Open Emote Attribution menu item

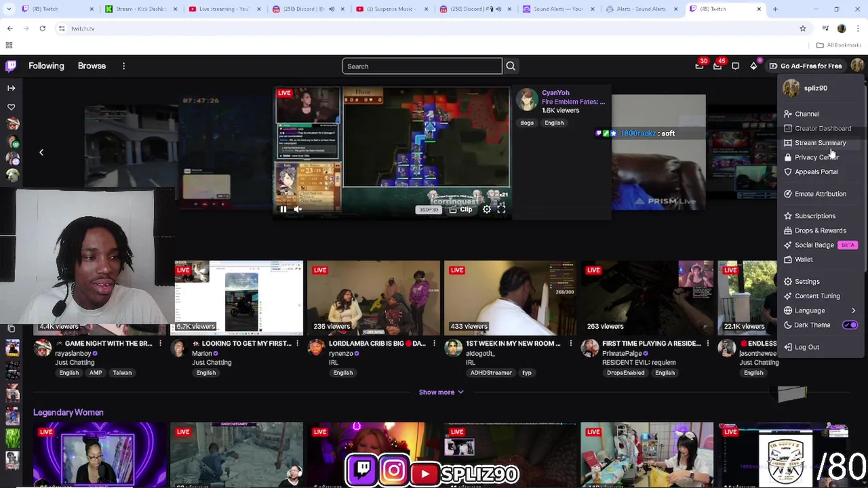[821, 194]
